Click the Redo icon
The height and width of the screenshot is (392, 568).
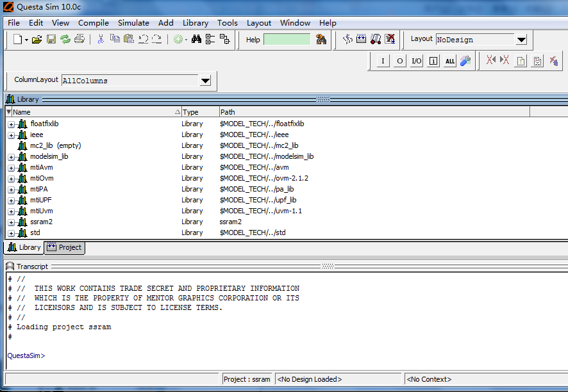[157, 39]
